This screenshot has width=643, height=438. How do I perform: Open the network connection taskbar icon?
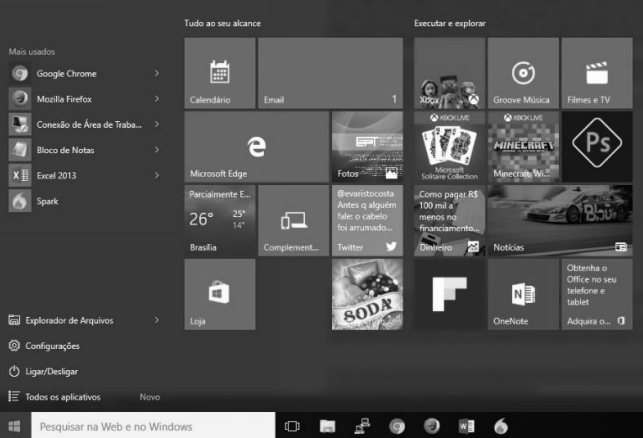click(x=362, y=426)
